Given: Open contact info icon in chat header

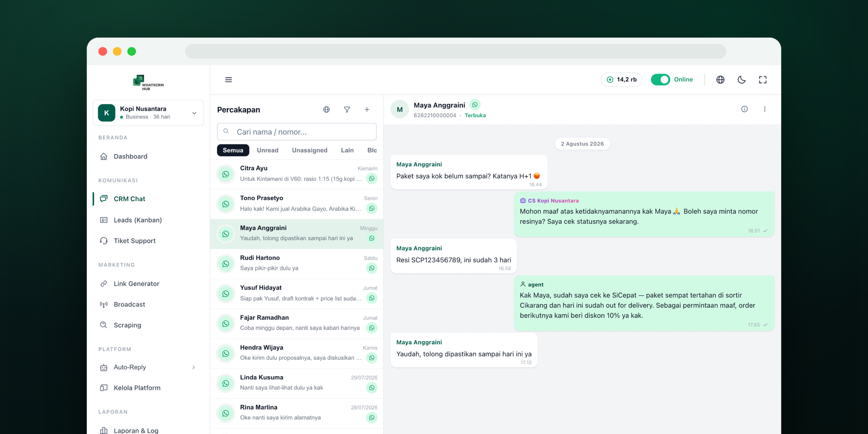Looking at the screenshot, I should [x=744, y=109].
